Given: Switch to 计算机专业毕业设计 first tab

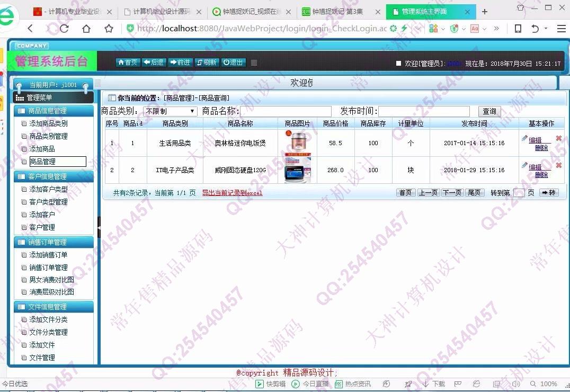Looking at the screenshot, I should pyautogui.click(x=73, y=12).
